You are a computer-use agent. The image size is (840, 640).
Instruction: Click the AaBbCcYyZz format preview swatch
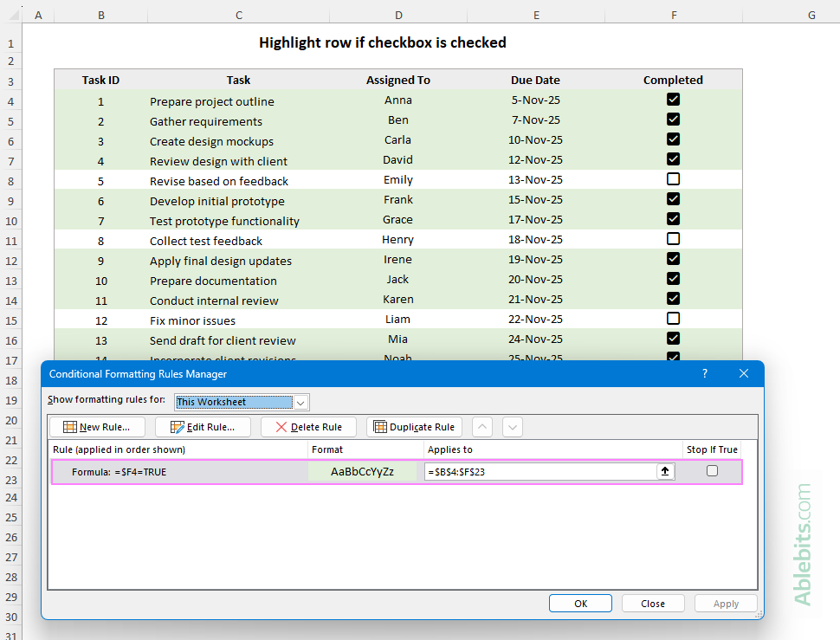pos(365,470)
